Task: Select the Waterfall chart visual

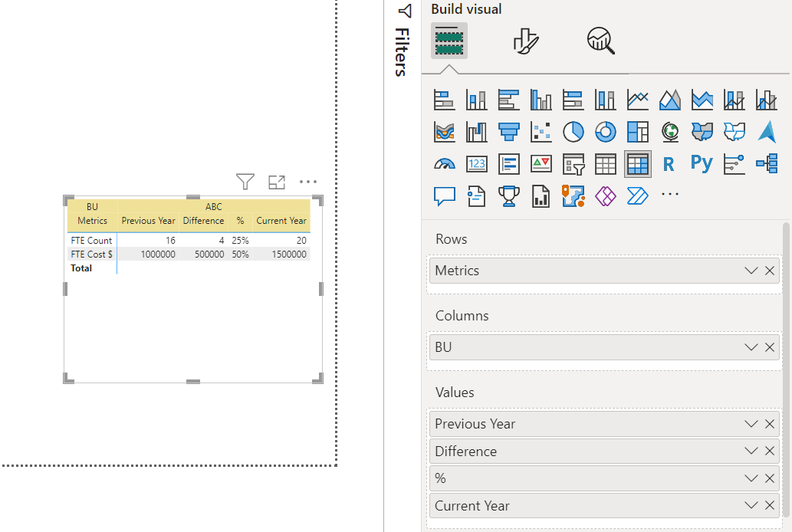Action: pyautogui.click(x=476, y=132)
